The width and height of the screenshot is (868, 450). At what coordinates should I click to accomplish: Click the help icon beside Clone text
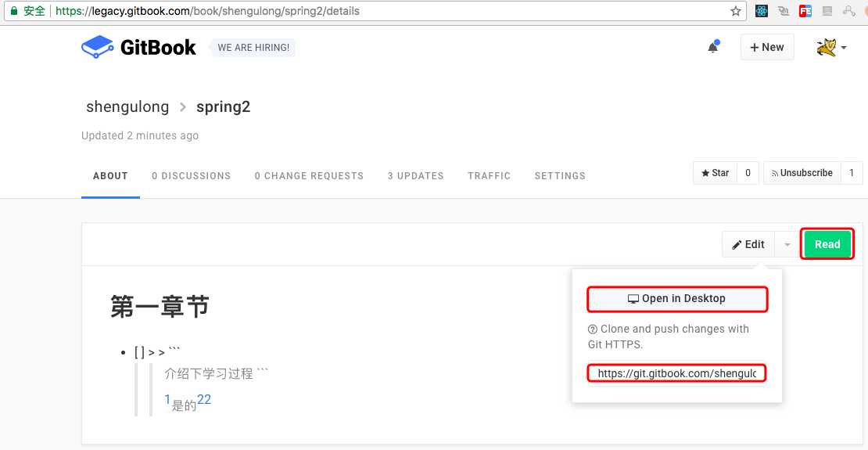pos(592,329)
